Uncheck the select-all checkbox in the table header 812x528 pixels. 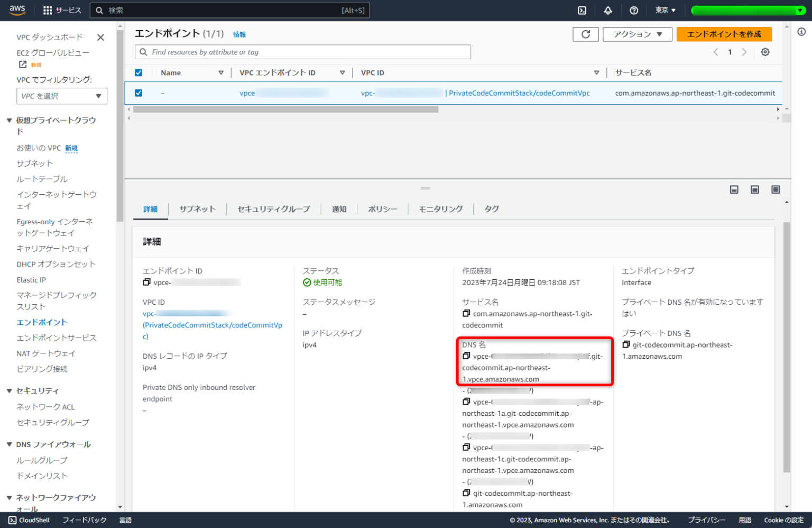(x=138, y=72)
